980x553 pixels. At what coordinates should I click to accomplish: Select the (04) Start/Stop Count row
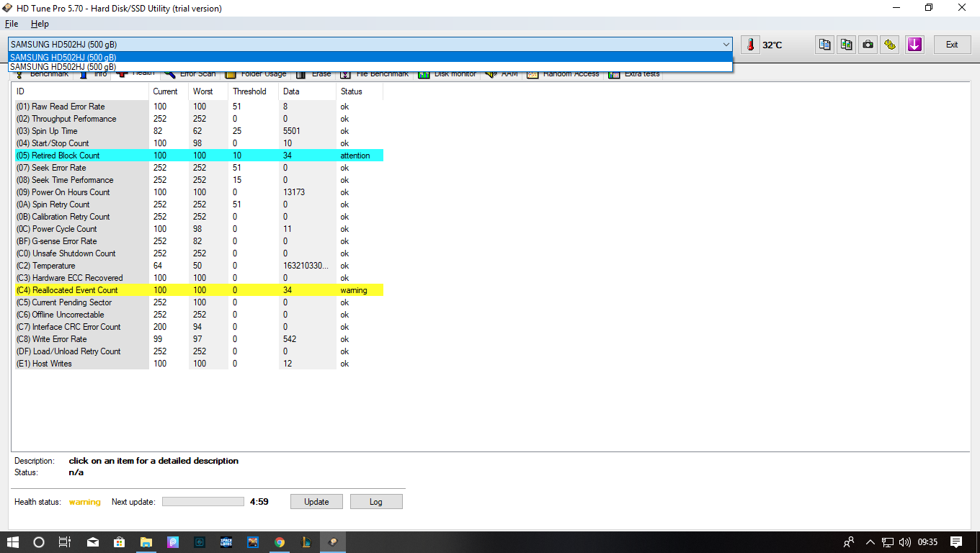click(x=199, y=143)
